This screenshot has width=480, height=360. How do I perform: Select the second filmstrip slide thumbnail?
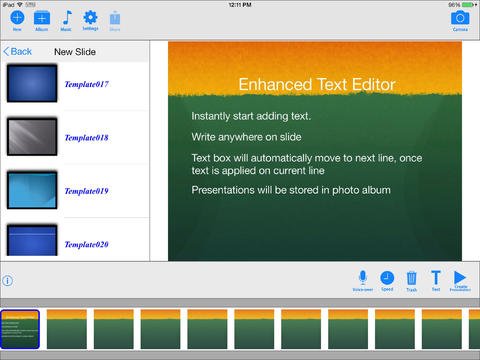coord(67,329)
